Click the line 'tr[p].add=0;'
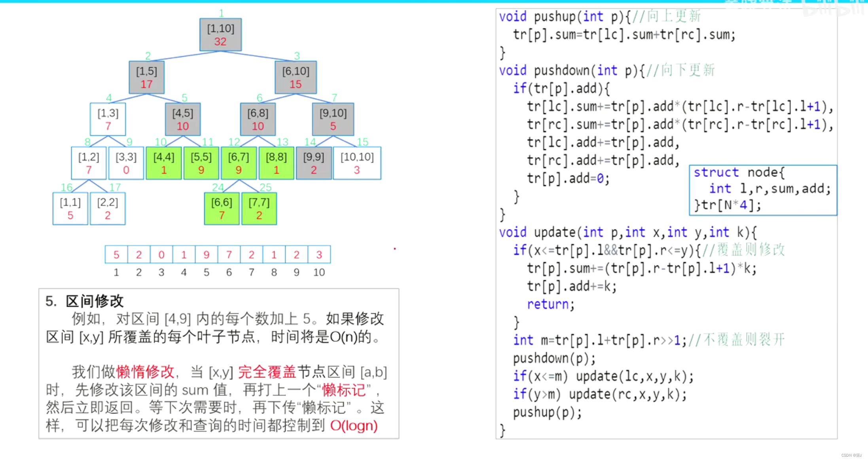The height and width of the screenshot is (461, 868). (x=568, y=179)
